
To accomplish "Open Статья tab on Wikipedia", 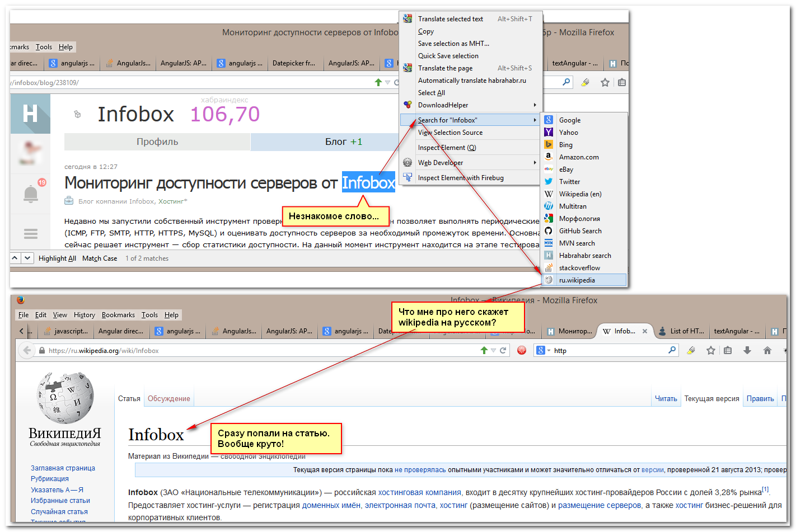I will point(129,399).
